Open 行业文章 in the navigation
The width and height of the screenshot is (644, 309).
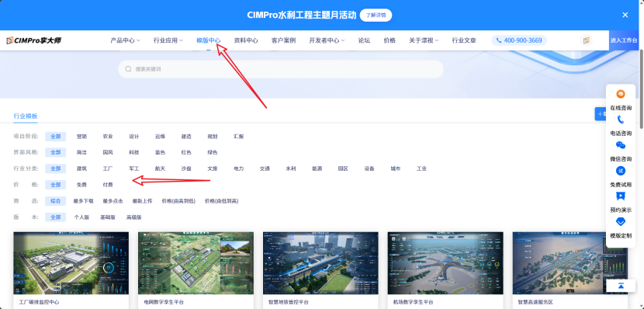coord(464,40)
